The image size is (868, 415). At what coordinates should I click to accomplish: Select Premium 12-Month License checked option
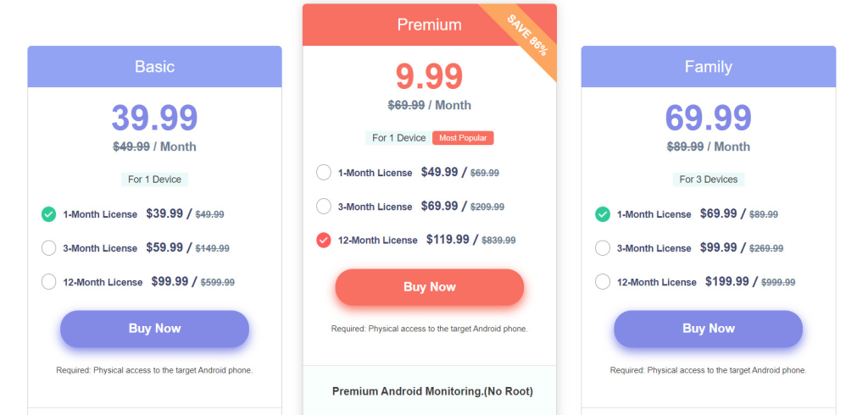point(324,241)
